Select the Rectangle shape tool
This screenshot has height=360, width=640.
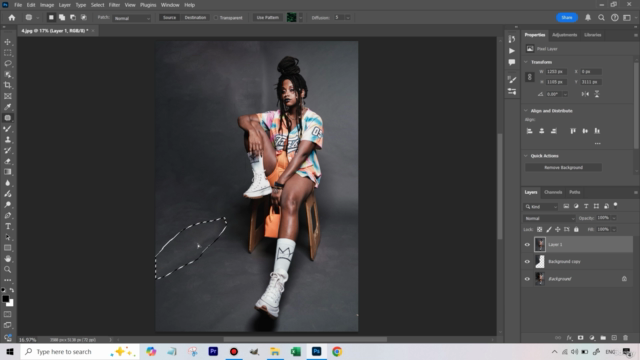click(8, 248)
